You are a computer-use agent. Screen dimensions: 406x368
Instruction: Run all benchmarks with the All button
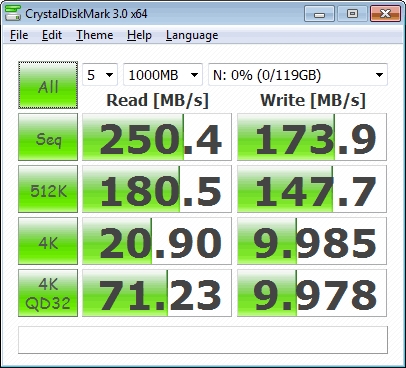coord(48,85)
